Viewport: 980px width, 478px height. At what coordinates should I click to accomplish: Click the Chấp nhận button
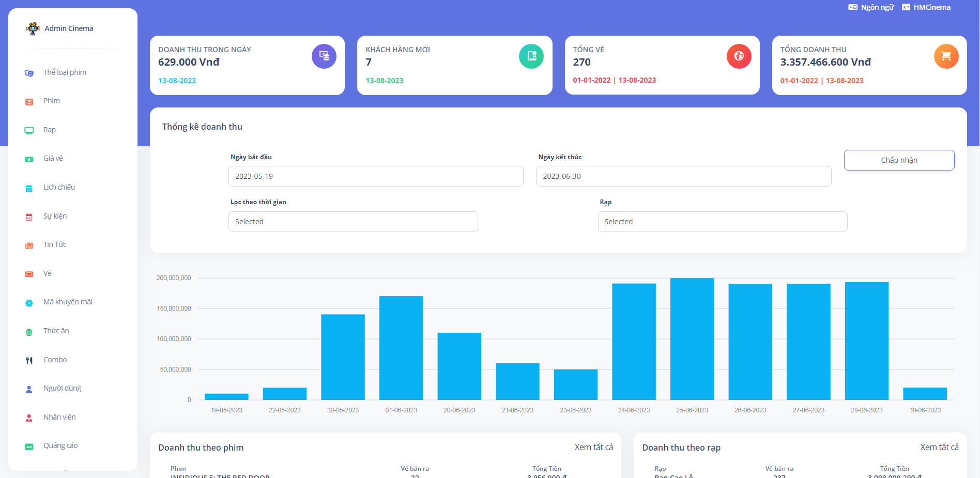pos(899,160)
